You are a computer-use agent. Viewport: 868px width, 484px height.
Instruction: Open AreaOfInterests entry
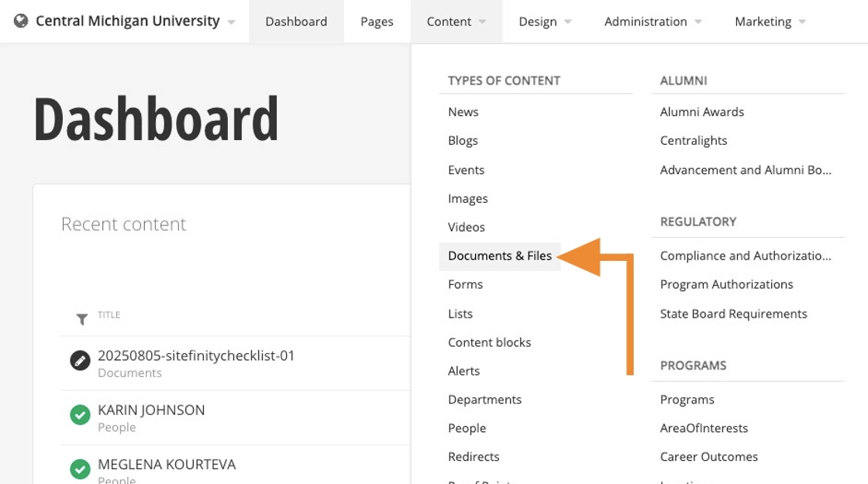coord(704,428)
